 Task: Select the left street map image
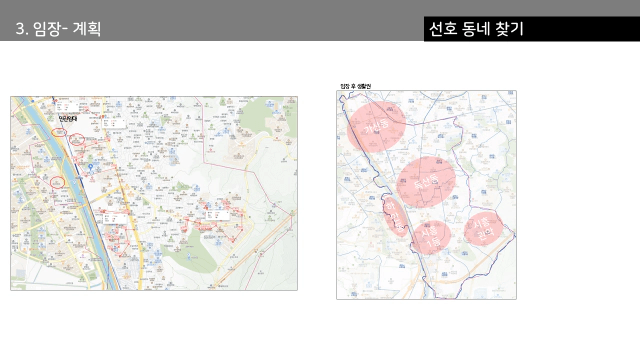click(x=154, y=193)
